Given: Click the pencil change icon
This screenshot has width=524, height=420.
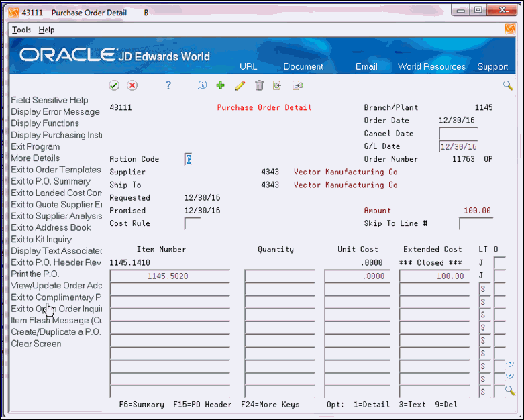Looking at the screenshot, I should (x=240, y=85).
